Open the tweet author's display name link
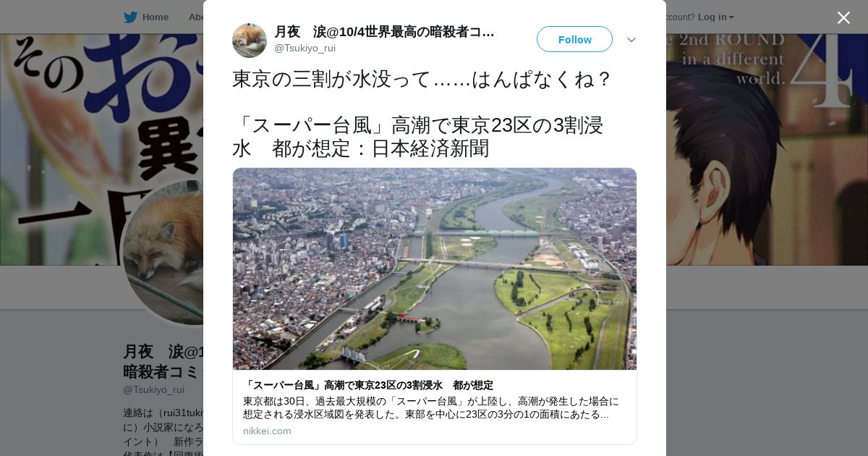868x456 pixels. tap(384, 32)
